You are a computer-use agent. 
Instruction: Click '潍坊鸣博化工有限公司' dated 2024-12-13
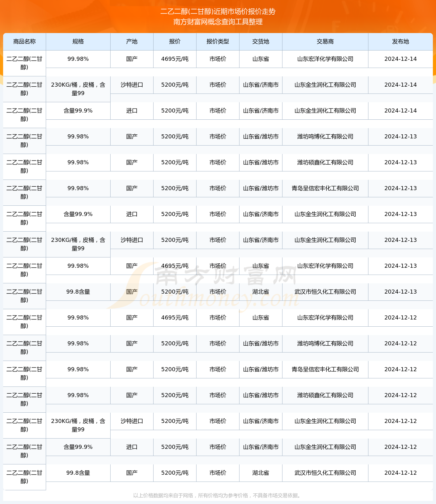pos(325,137)
